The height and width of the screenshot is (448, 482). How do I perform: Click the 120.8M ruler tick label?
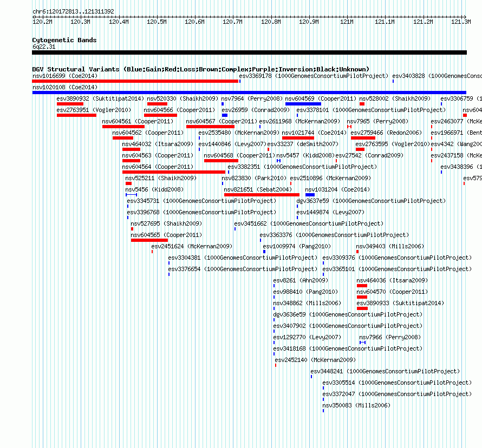point(271,22)
